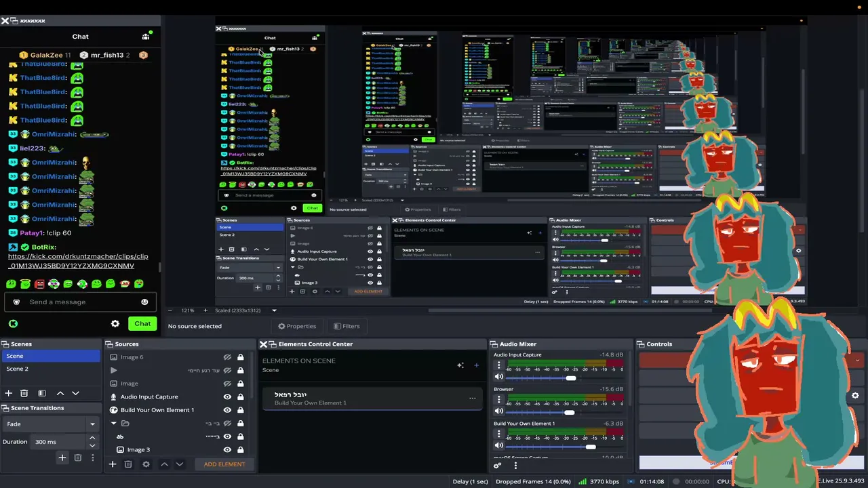Zoom in the preview with the plus button

[204, 310]
